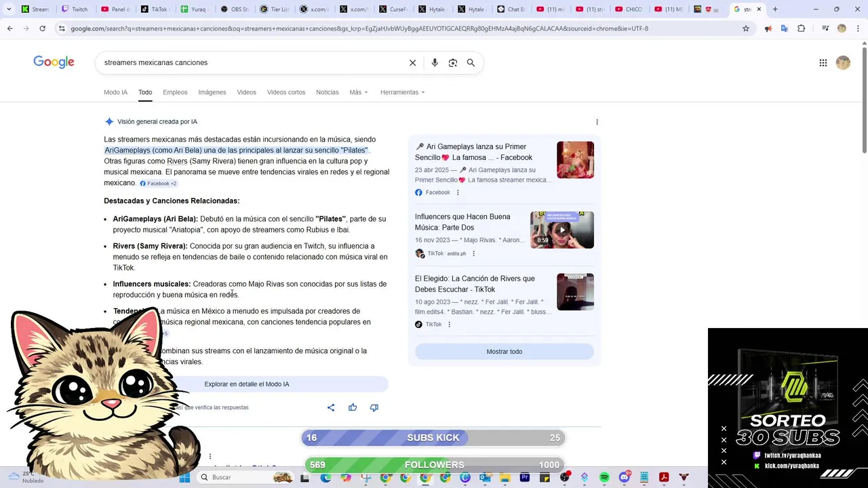This screenshot has width=868, height=488.
Task: Open Chrome extensions puzzle icon
Action: 801,28
